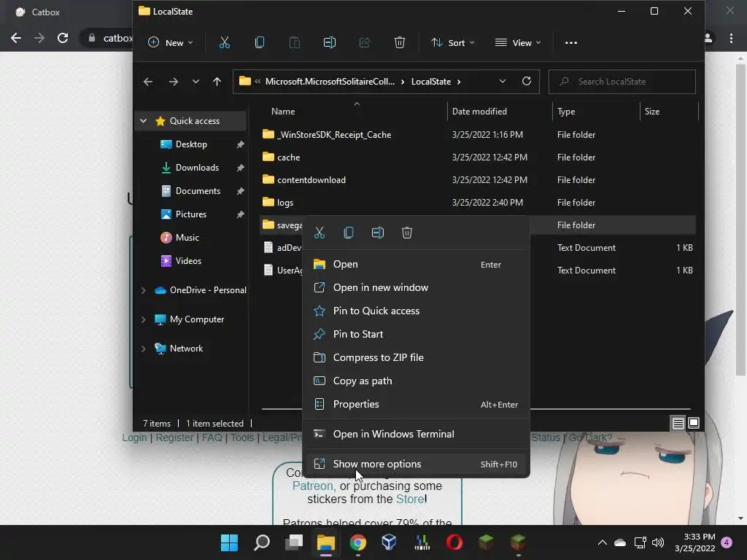Image resolution: width=747 pixels, height=560 pixels.
Task: Select Downloads in Quick access
Action: pyautogui.click(x=197, y=168)
